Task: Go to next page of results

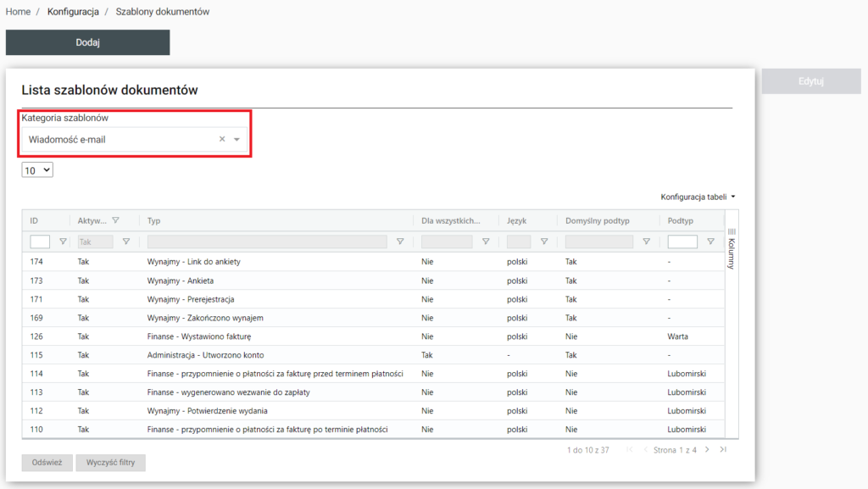Action: (x=708, y=450)
